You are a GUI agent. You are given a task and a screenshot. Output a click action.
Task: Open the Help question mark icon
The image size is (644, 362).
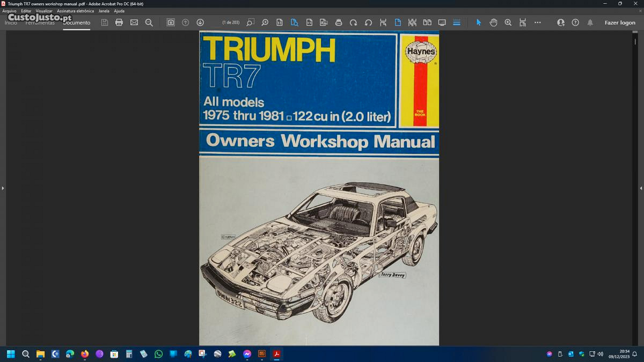point(575,23)
